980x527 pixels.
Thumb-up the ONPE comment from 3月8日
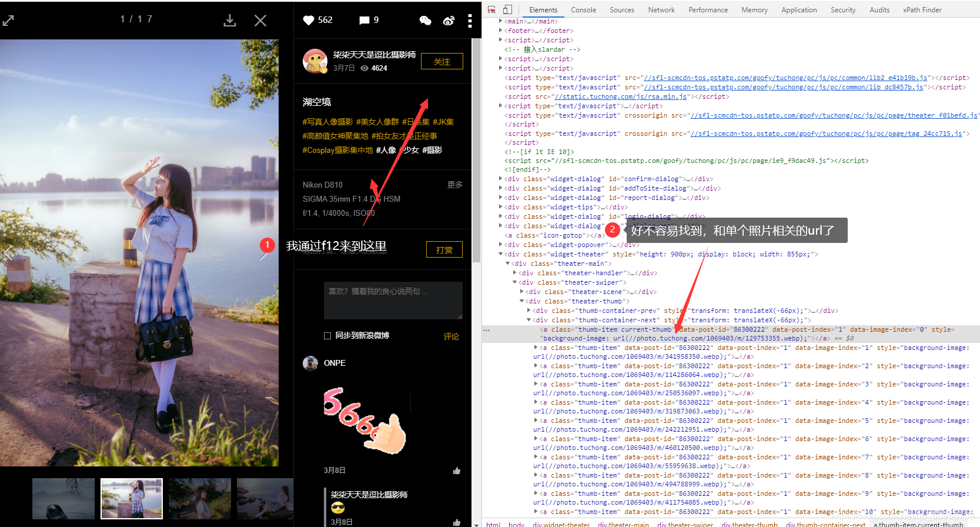point(457,471)
